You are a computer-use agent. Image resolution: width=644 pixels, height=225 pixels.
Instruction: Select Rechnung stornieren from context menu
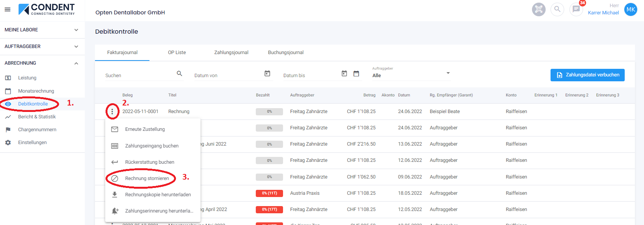147,178
